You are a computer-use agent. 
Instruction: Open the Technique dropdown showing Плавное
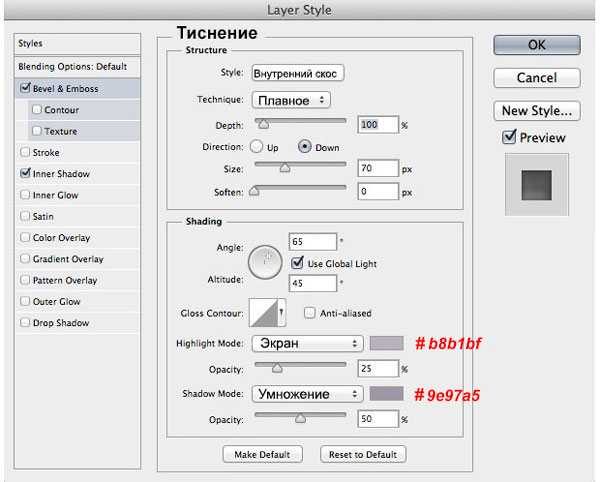click(291, 100)
